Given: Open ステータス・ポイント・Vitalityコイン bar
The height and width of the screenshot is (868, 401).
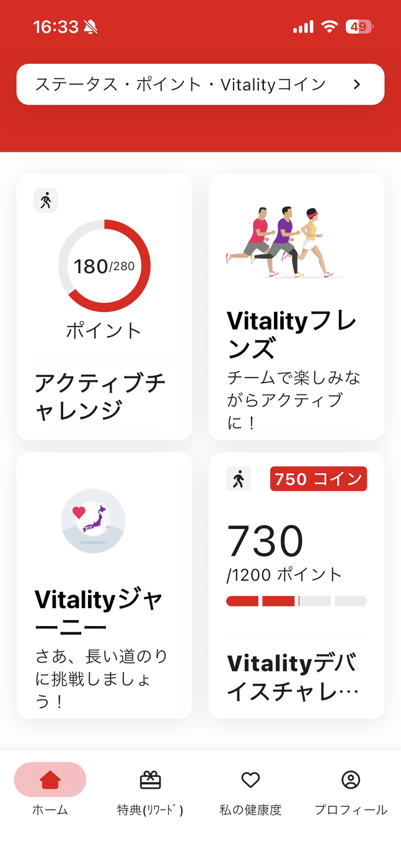Looking at the screenshot, I should tap(200, 84).
